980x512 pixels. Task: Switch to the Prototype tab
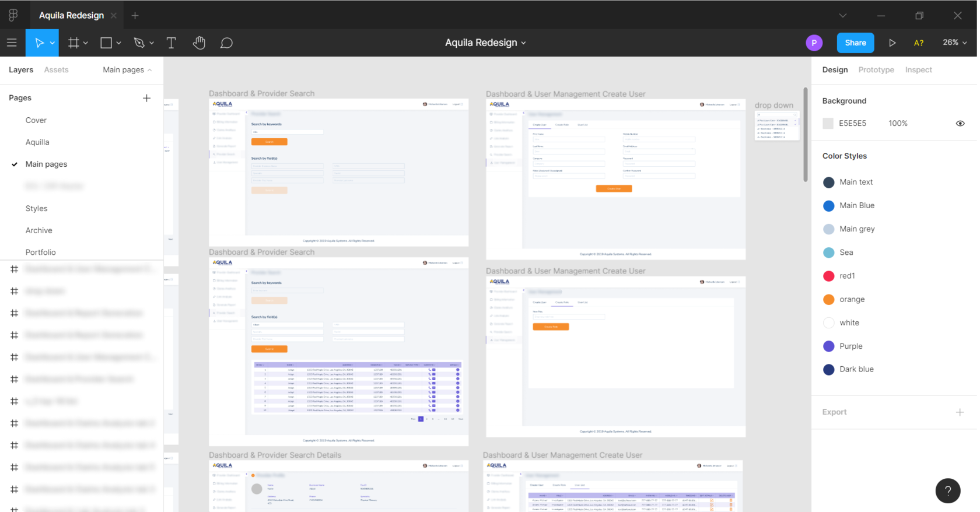coord(876,70)
